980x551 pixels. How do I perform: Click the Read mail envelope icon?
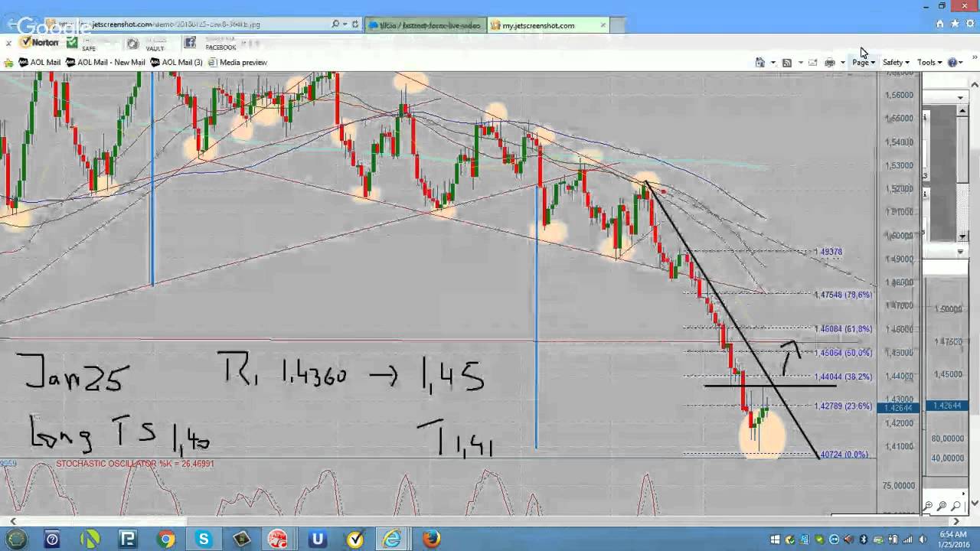(812, 62)
